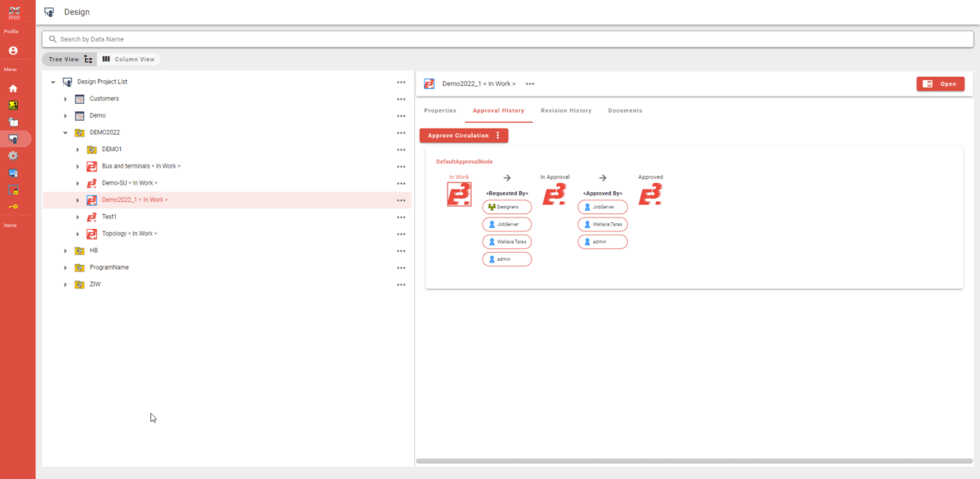The height and width of the screenshot is (479, 980).
Task: Switch to the Properties tab
Action: tap(440, 110)
